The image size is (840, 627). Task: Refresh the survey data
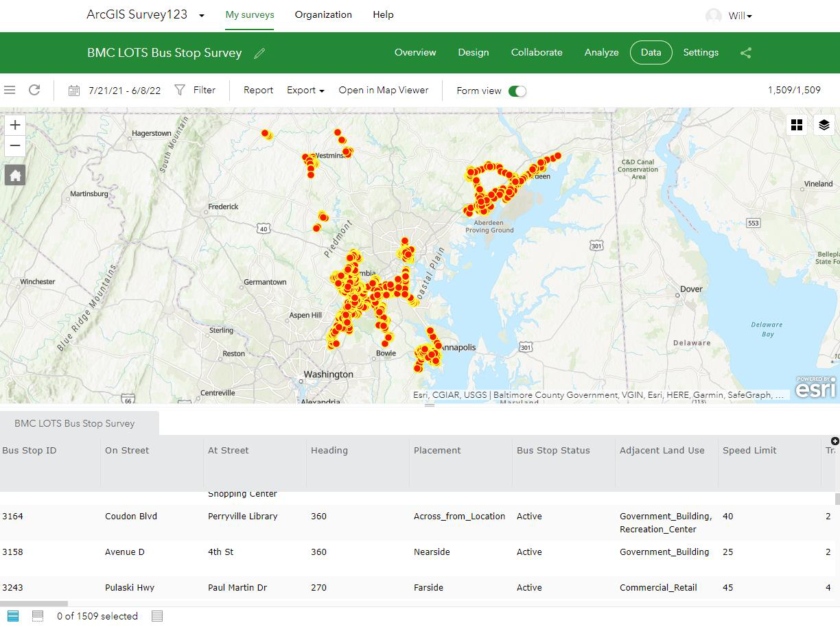pyautogui.click(x=34, y=90)
